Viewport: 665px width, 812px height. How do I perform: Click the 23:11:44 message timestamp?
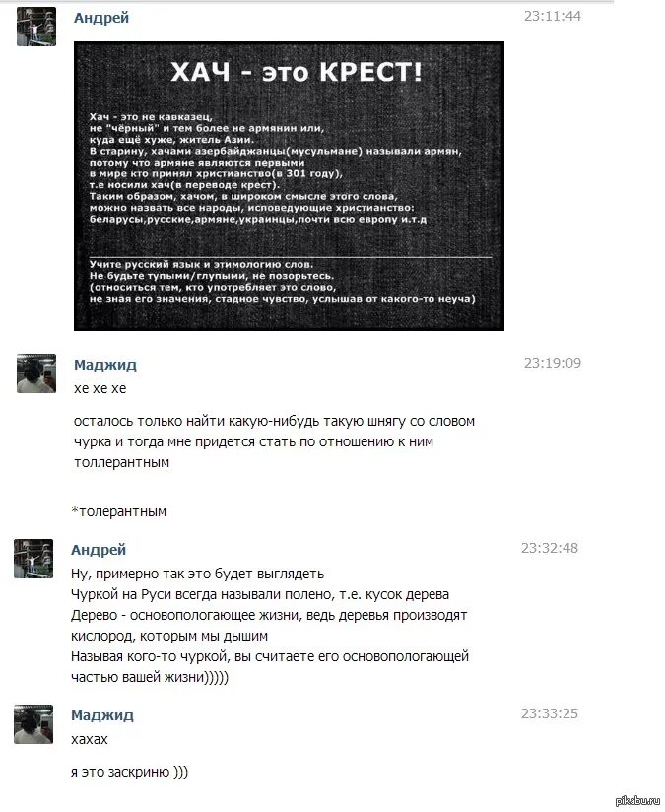[552, 16]
